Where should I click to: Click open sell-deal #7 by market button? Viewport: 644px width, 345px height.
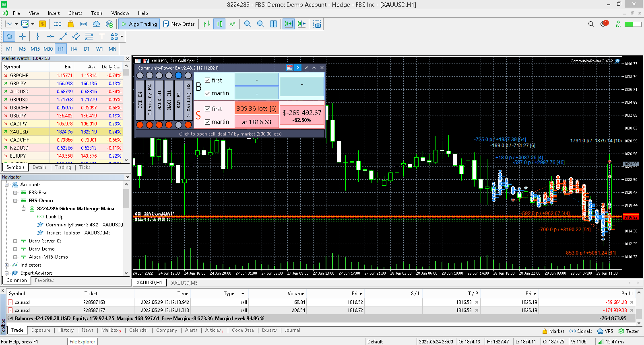pos(230,134)
